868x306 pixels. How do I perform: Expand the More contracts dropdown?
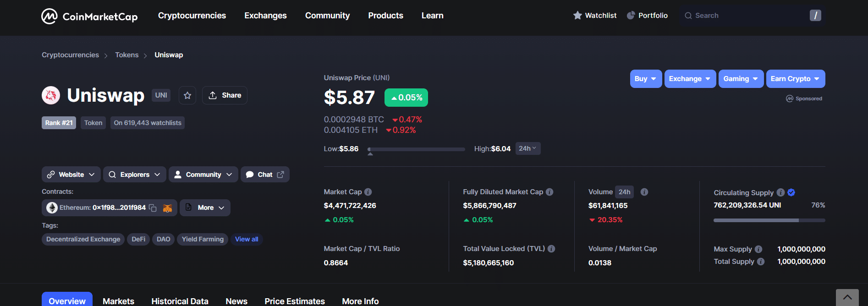(205, 208)
